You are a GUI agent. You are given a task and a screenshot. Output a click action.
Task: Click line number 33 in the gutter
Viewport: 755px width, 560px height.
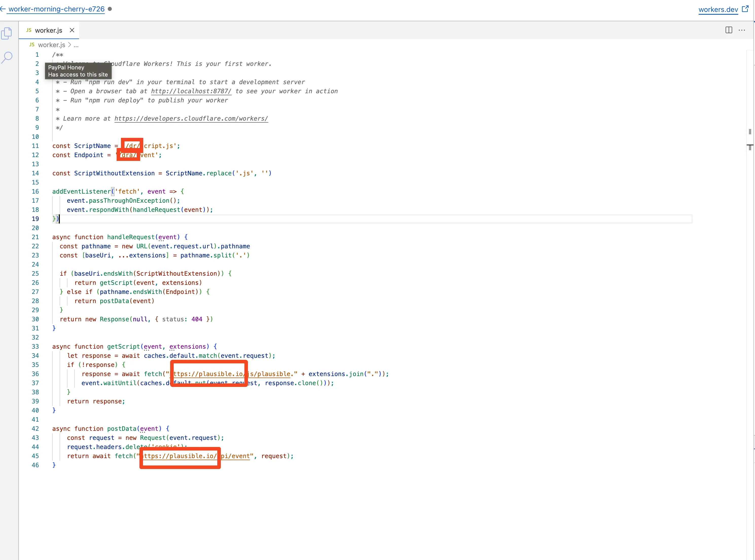35,346
